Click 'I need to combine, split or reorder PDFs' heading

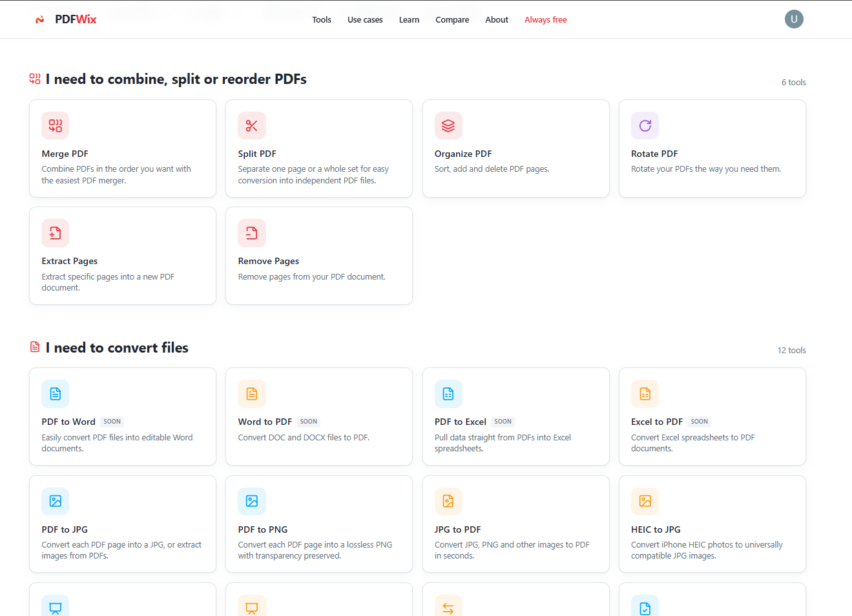(x=176, y=79)
